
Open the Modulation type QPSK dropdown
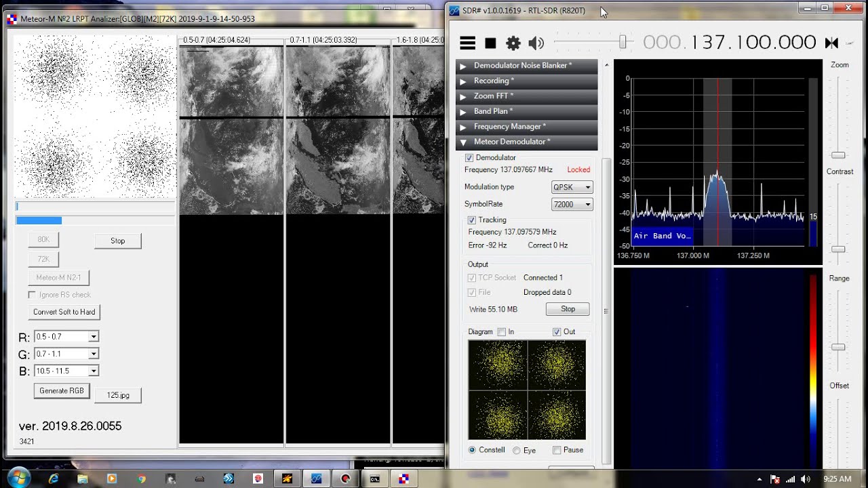572,187
